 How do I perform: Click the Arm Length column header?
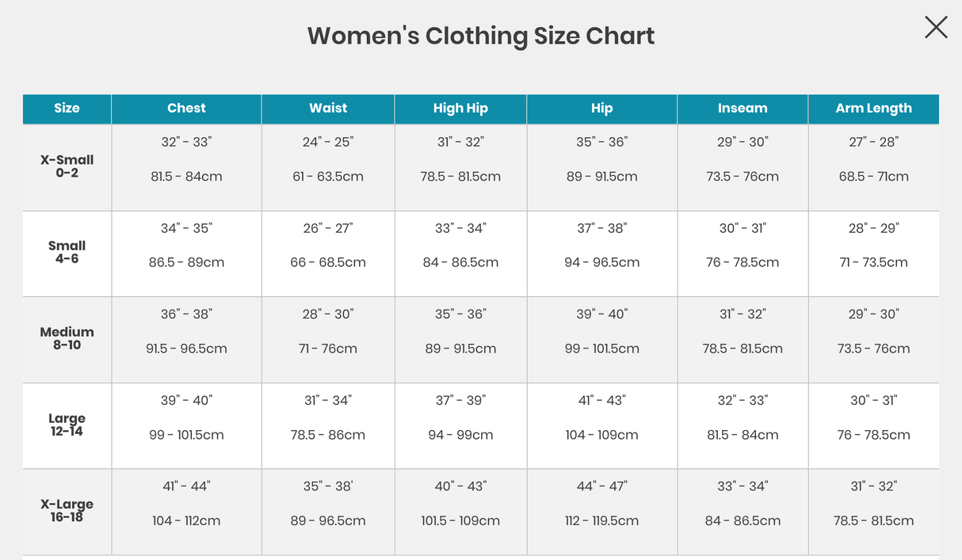point(873,109)
